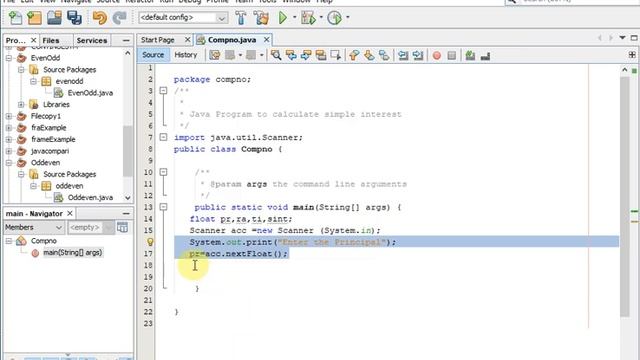The height and width of the screenshot is (360, 640).
Task: Expand the Filecopy1 project node
Action: click(x=9, y=116)
